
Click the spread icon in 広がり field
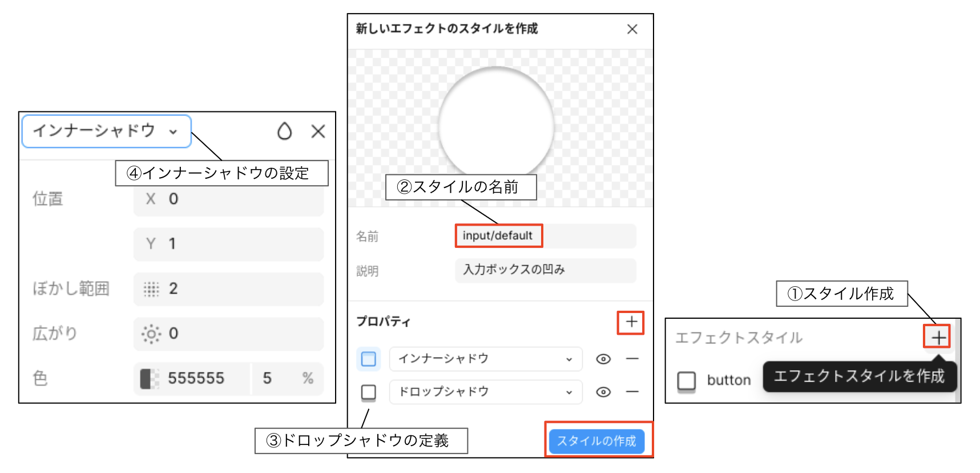click(151, 334)
